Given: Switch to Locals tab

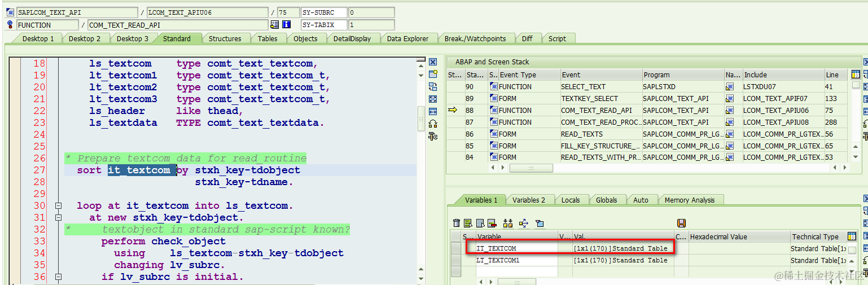Looking at the screenshot, I should (x=571, y=200).
